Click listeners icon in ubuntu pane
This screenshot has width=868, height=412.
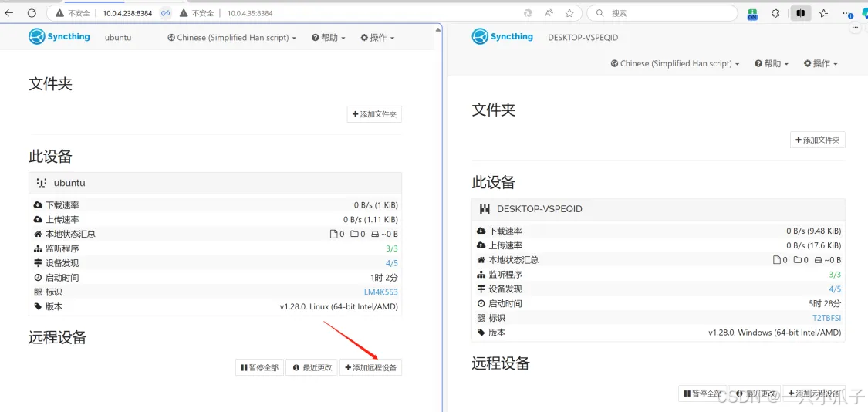click(38, 248)
